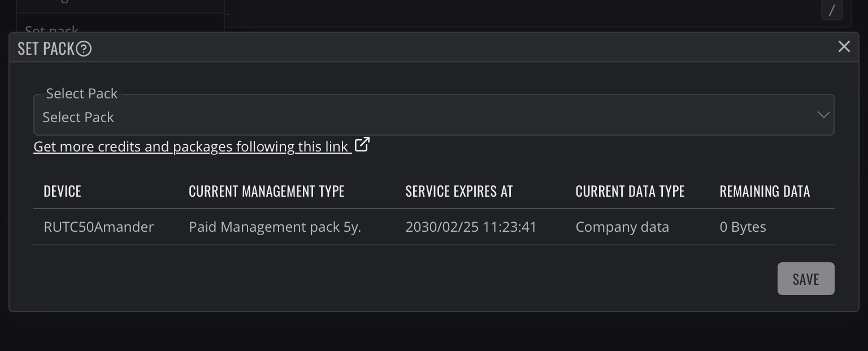868x351 pixels.
Task: Click the 0 Bytes remaining data cell
Action: point(743,227)
